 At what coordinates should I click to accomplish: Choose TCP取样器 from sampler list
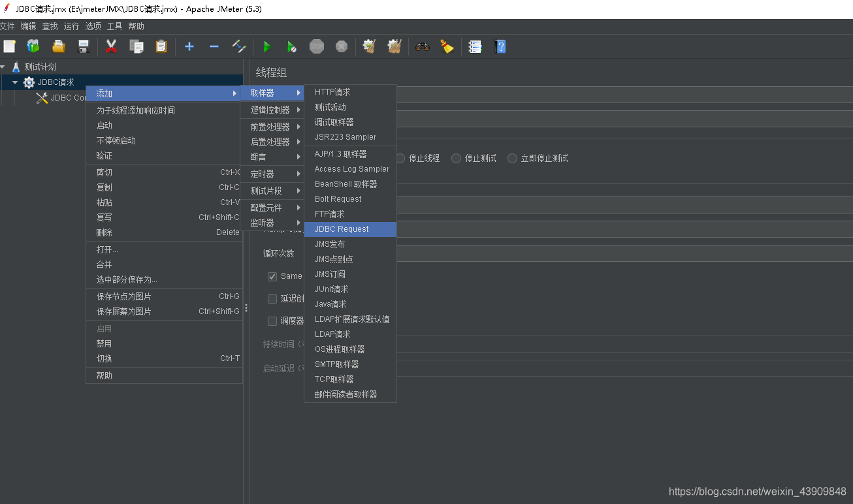350,379
